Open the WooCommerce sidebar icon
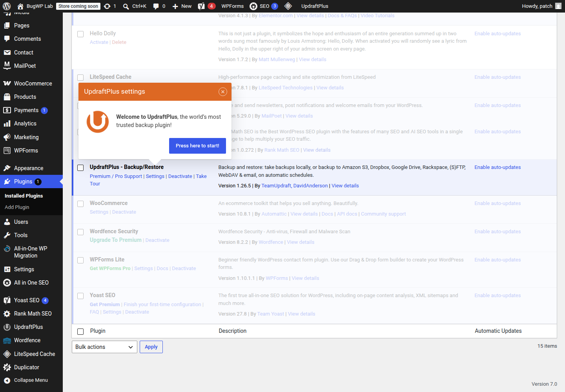565x392 pixels. click(7, 83)
